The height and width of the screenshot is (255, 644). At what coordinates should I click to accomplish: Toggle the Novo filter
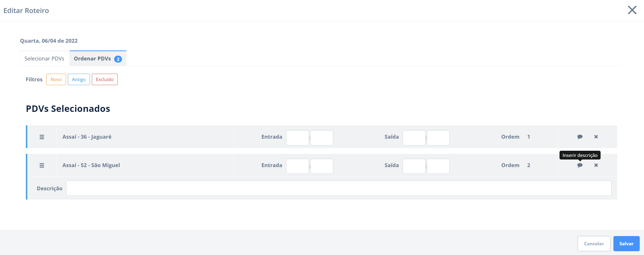point(56,79)
